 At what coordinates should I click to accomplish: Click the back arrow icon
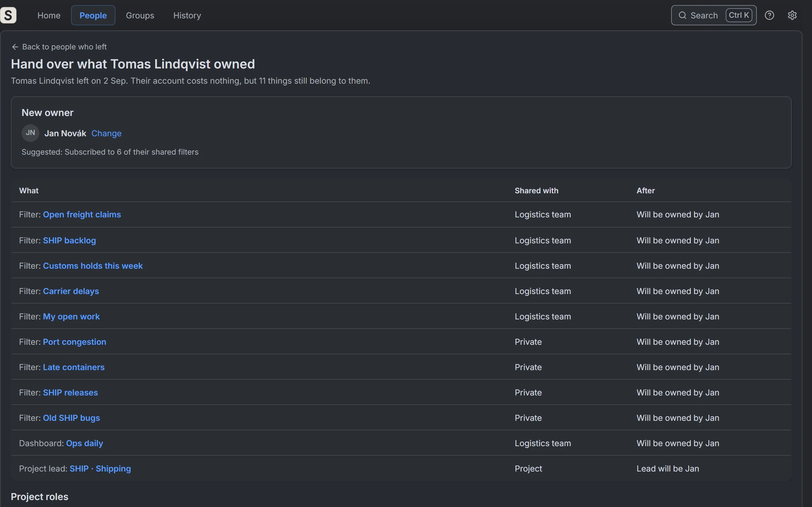pos(15,47)
